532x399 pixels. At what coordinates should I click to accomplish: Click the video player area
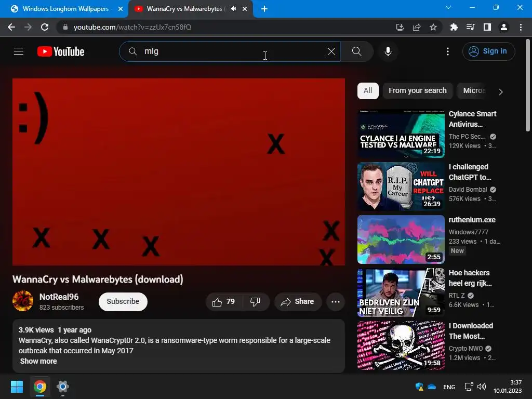[179, 171]
